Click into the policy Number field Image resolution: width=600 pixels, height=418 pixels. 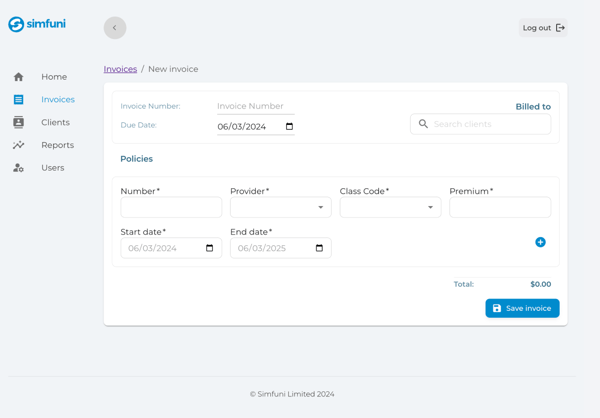click(x=171, y=207)
